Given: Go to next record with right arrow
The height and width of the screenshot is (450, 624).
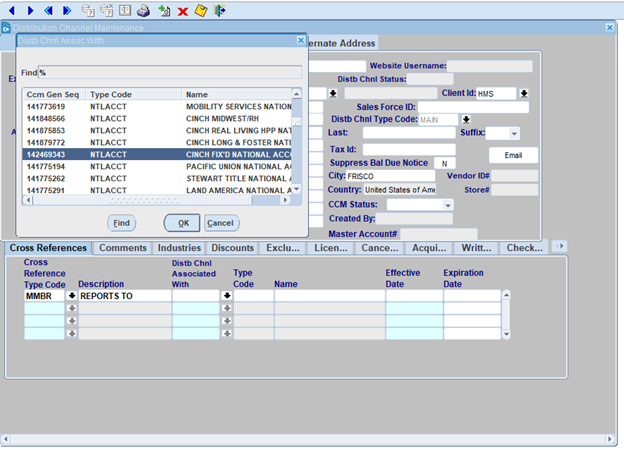Looking at the screenshot, I should pos(30,11).
